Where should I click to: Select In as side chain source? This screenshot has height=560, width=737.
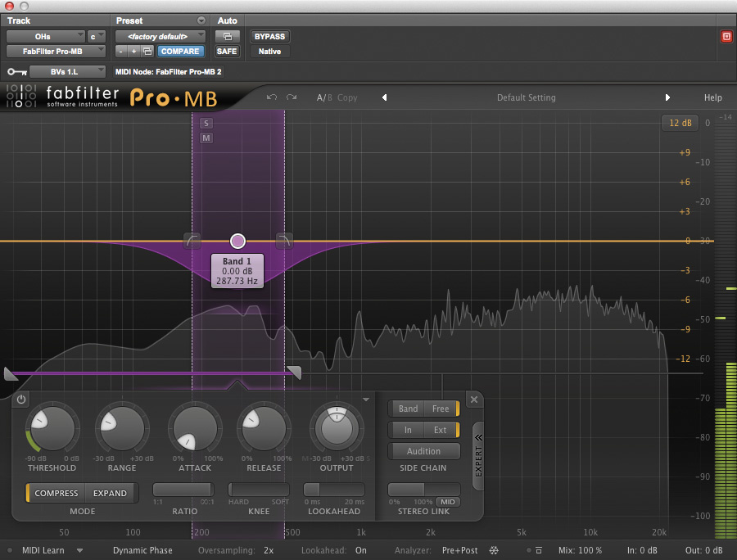click(x=408, y=430)
